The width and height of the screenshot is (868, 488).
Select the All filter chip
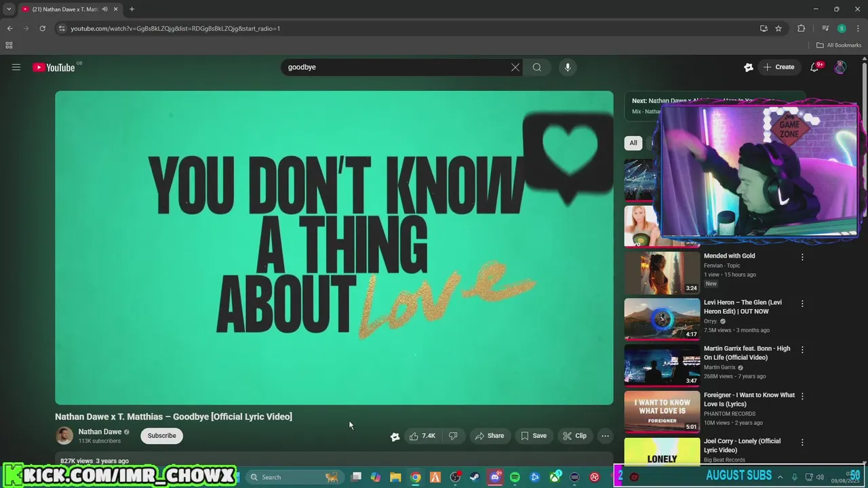click(x=633, y=143)
